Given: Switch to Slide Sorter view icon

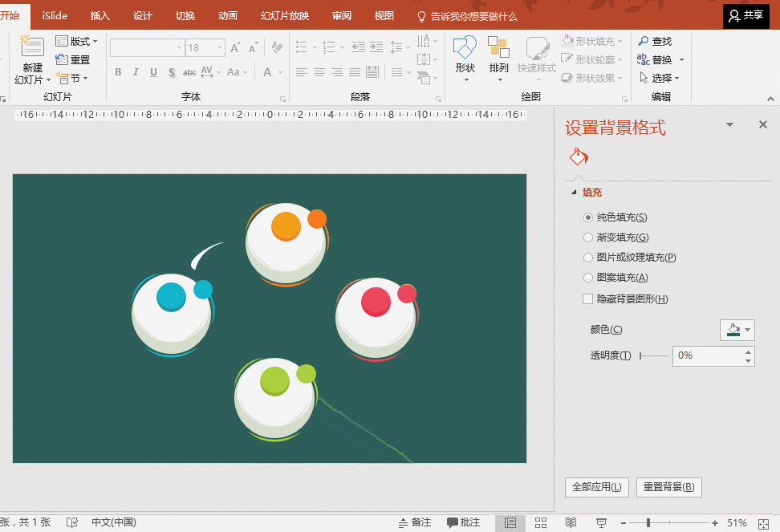Looking at the screenshot, I should (x=540, y=523).
